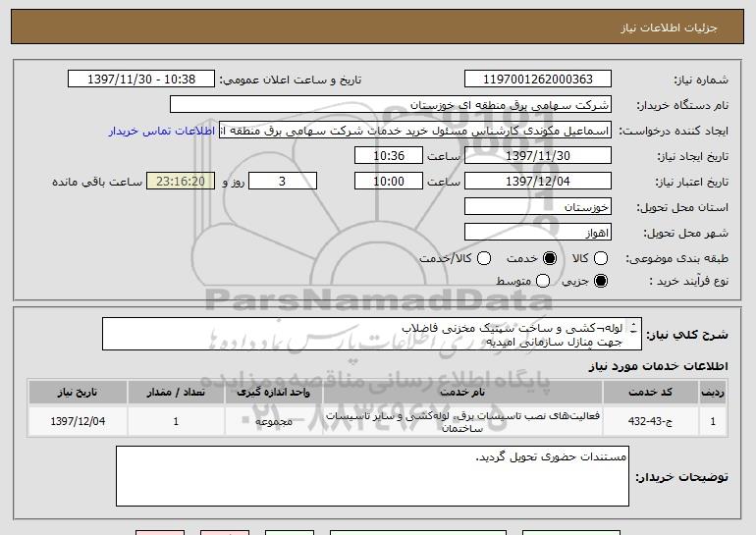The height and width of the screenshot is (535, 756).
Task: Click the 10:36 creation time field
Action: click(390, 156)
